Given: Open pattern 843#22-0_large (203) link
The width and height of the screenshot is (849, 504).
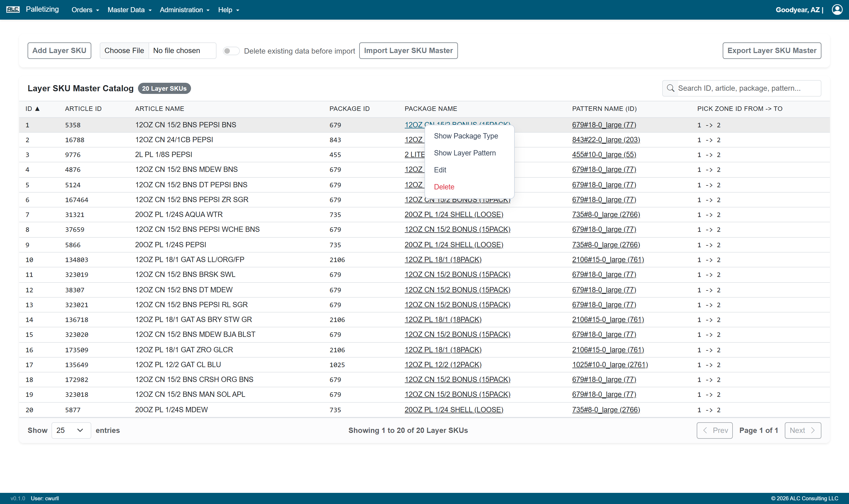Looking at the screenshot, I should [x=606, y=140].
